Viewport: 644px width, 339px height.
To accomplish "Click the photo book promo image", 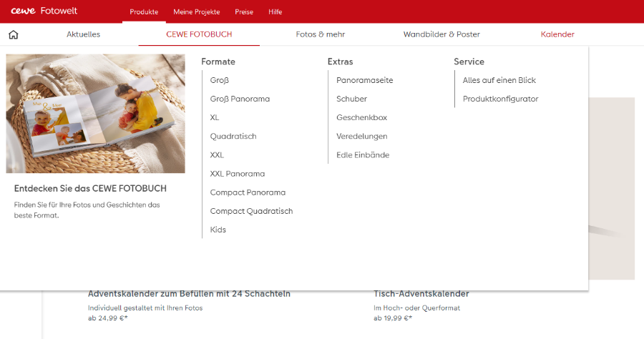I will (95, 114).
